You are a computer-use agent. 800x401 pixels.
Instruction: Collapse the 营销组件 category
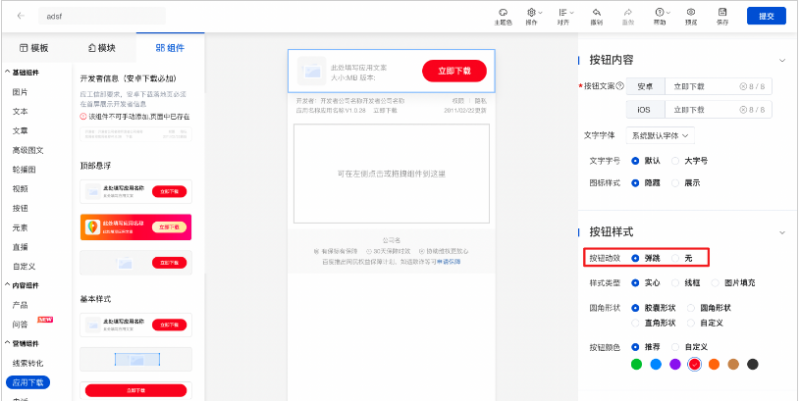(x=21, y=343)
